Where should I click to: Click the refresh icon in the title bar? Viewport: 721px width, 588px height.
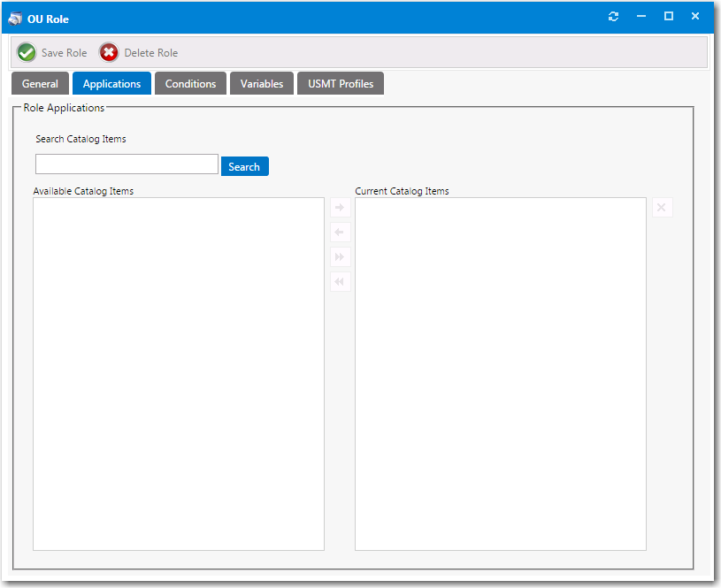pos(613,17)
